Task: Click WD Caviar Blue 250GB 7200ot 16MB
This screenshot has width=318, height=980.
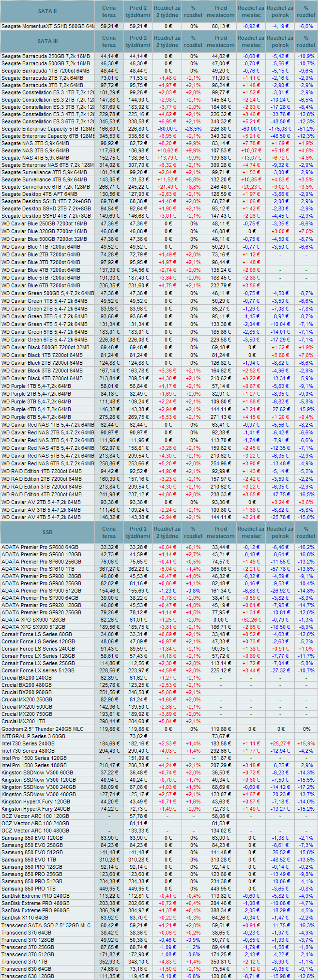Action: (44, 223)
